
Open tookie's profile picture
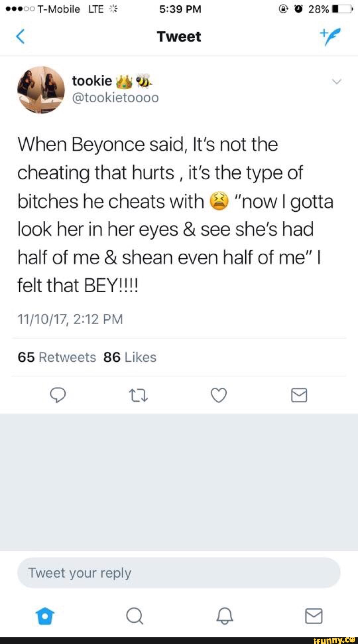point(41,90)
